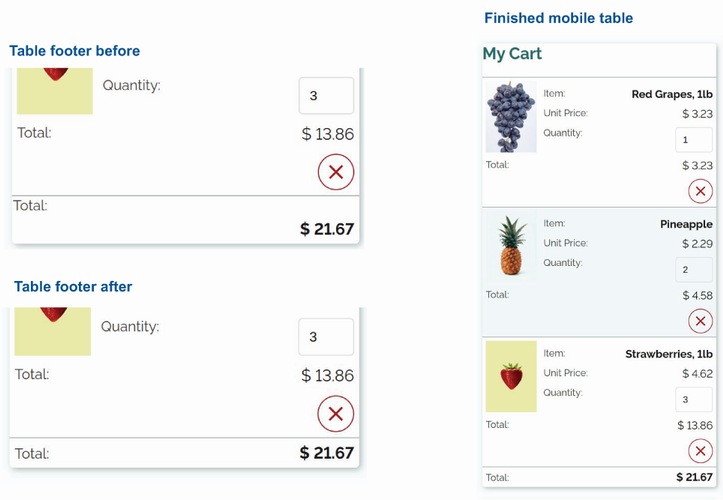Screen dimensions: 723x500
Task: Click quantity box in 'Table footer after'
Action: tap(326, 337)
